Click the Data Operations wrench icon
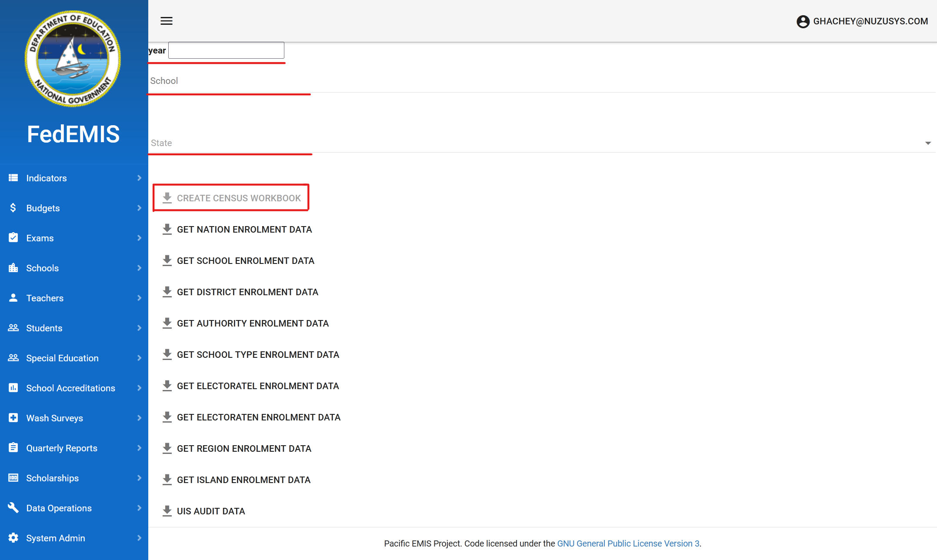 (13, 508)
